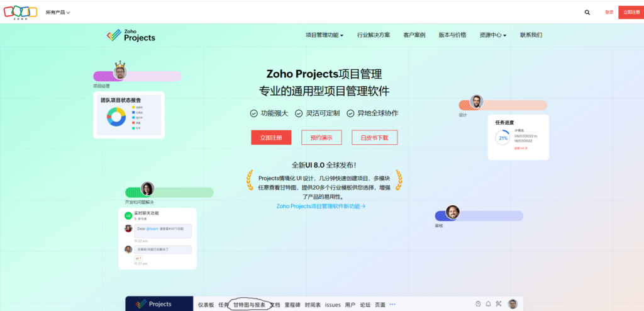Open the 所有产品 dropdown
This screenshot has width=644, height=311.
[57, 13]
